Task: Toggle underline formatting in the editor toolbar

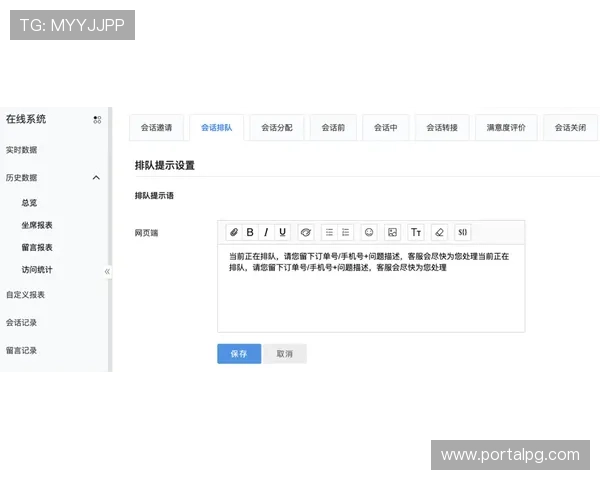Action: [x=282, y=232]
